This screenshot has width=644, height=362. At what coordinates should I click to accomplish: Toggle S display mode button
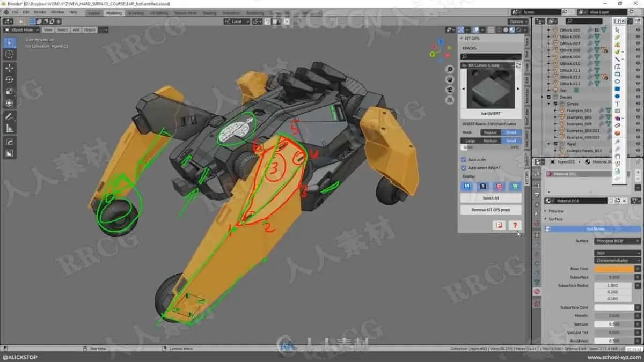[x=483, y=186]
